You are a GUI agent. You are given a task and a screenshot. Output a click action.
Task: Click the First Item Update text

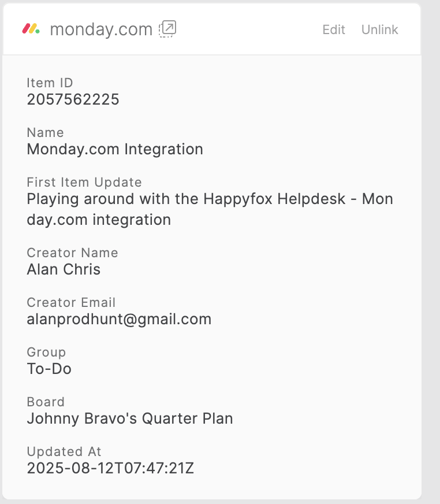pyautogui.click(x=210, y=209)
